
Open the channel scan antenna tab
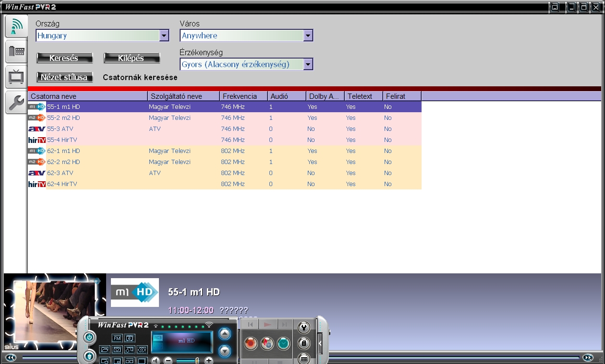pos(16,26)
